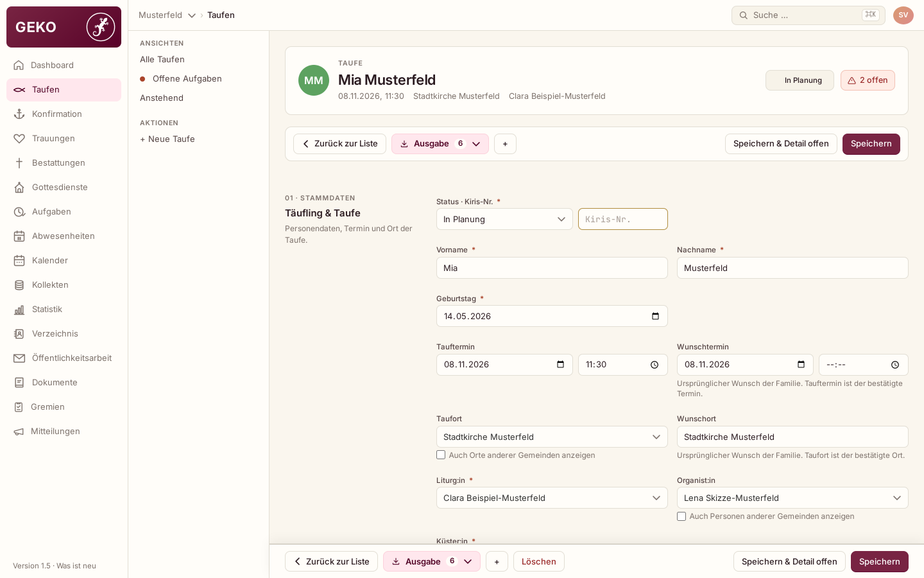Viewport: 924px width, 578px height.
Task: Expand the Organist:in dropdown
Action: (792, 498)
